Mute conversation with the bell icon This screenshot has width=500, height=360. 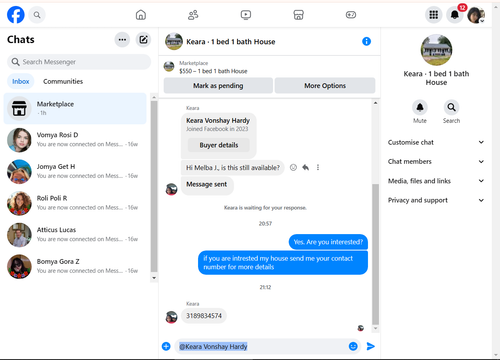pos(420,107)
